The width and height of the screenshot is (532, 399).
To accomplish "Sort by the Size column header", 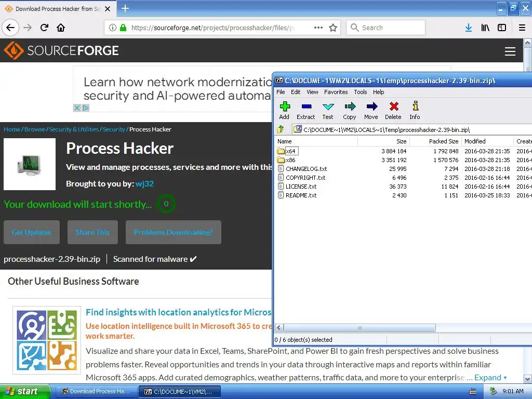I will tap(384, 141).
